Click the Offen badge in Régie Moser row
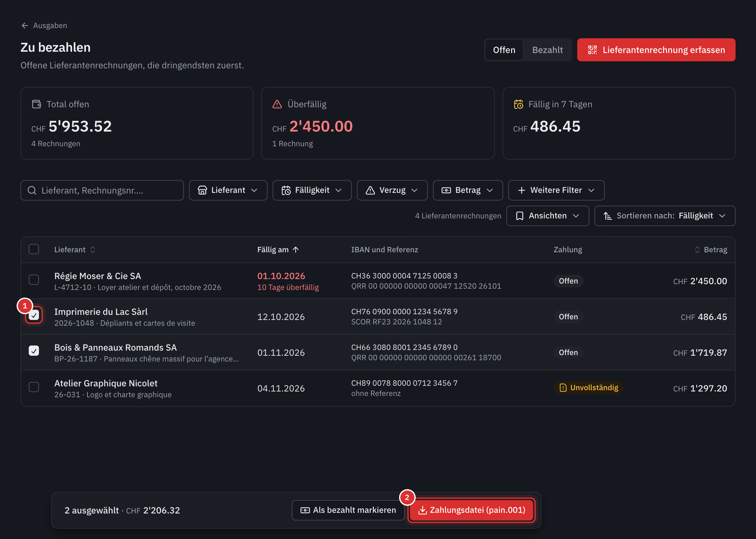 point(568,281)
